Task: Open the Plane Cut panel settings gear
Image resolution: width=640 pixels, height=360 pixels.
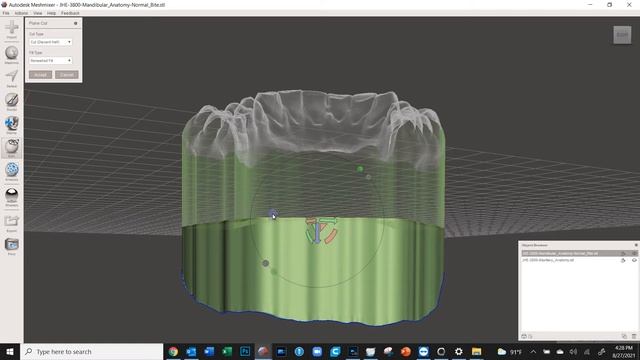Action: pos(76,23)
